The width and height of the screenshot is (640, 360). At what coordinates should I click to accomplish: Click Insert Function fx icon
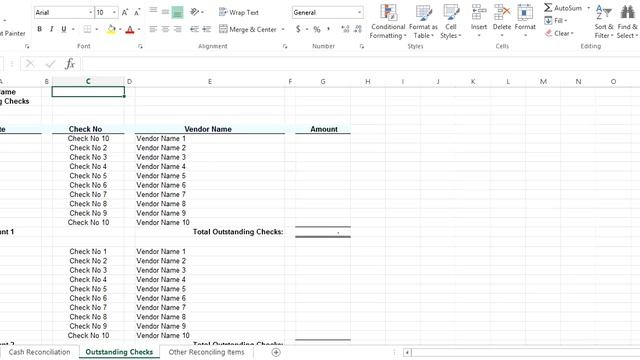[x=70, y=64]
